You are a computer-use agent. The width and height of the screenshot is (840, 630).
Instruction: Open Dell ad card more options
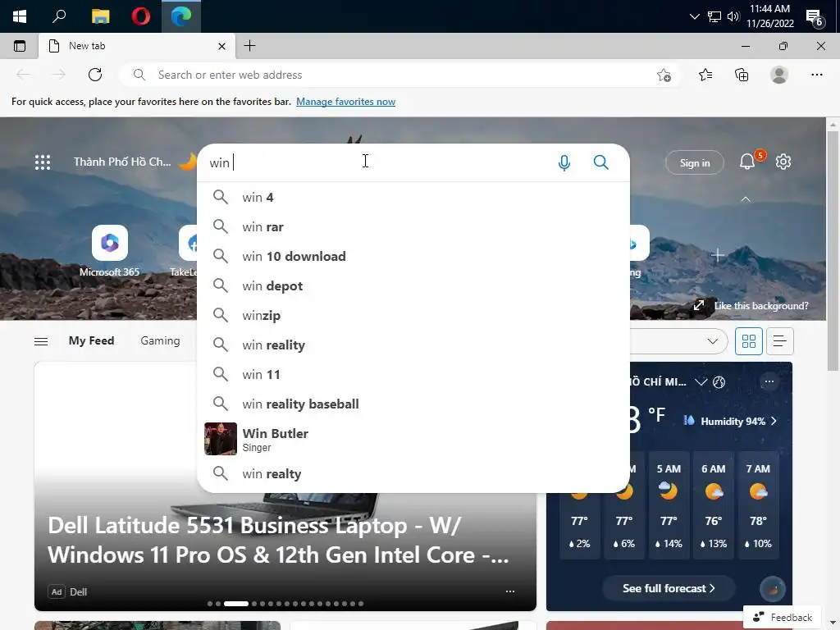(x=510, y=591)
